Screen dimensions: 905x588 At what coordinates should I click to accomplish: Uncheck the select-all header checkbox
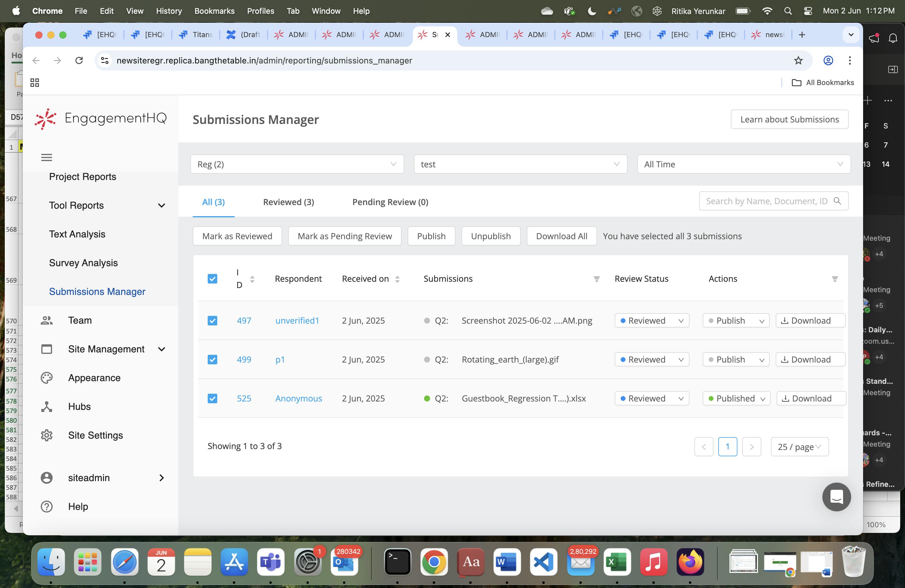coord(212,279)
